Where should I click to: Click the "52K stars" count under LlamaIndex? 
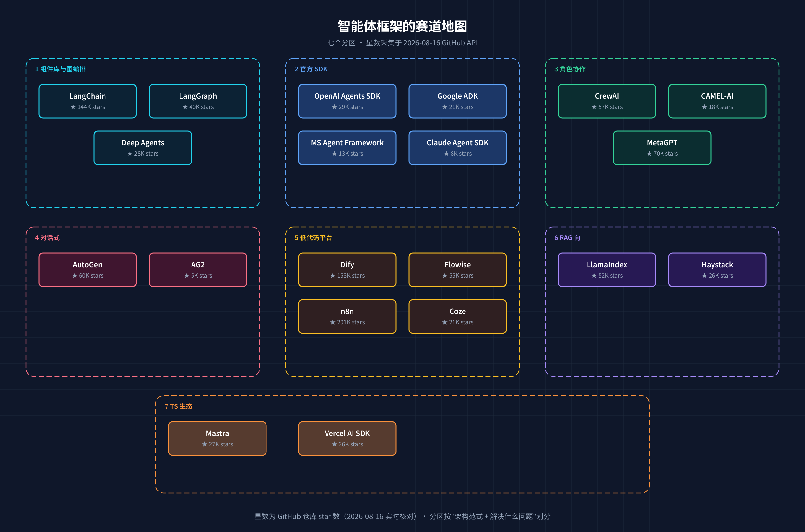(607, 275)
